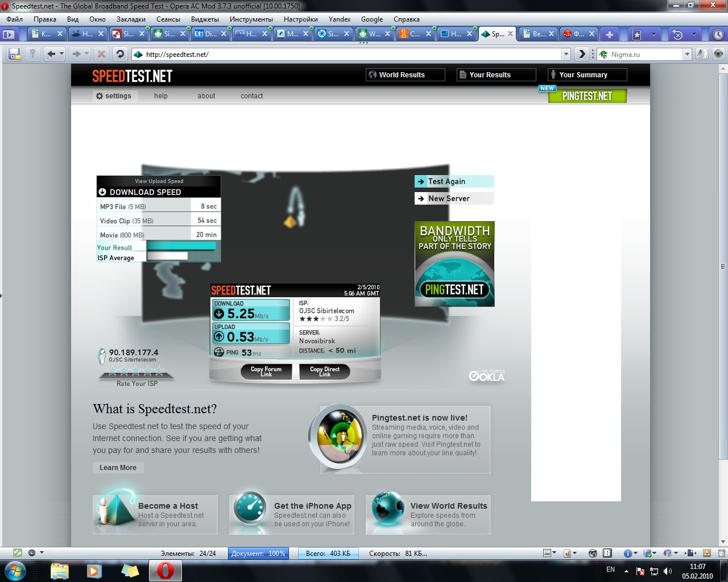The width and height of the screenshot is (728, 582).
Task: Click the sync icon in status bar
Action: pyautogui.click(x=18, y=552)
